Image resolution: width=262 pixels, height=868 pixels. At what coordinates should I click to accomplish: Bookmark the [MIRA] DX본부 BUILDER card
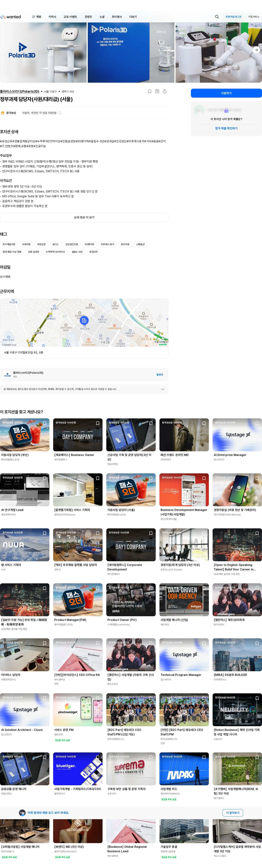coord(257,643)
